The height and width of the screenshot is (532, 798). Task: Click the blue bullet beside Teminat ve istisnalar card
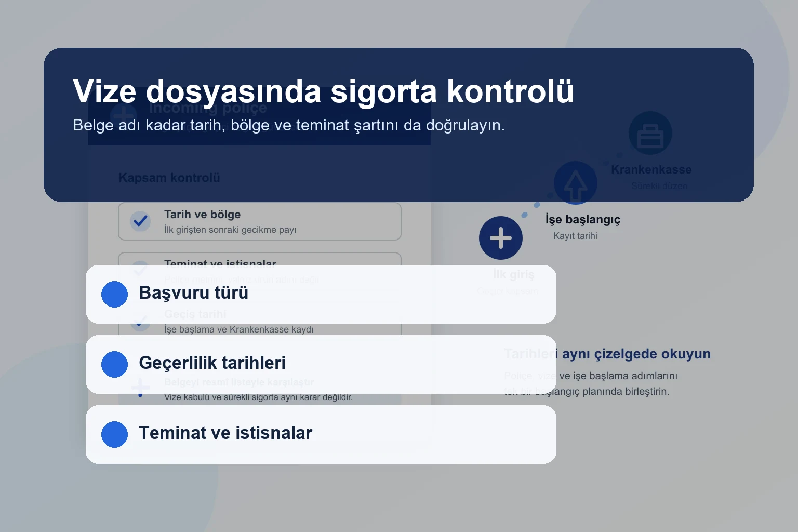coord(114,434)
